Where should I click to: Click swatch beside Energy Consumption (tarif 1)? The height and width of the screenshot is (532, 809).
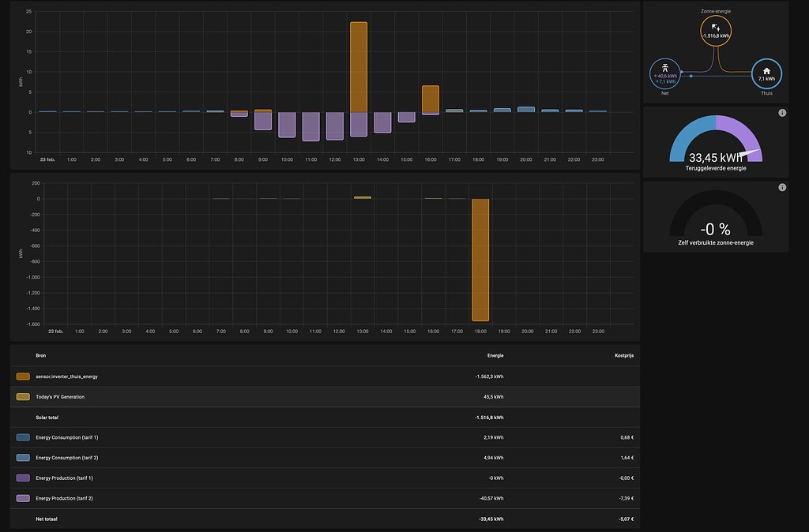click(23, 437)
